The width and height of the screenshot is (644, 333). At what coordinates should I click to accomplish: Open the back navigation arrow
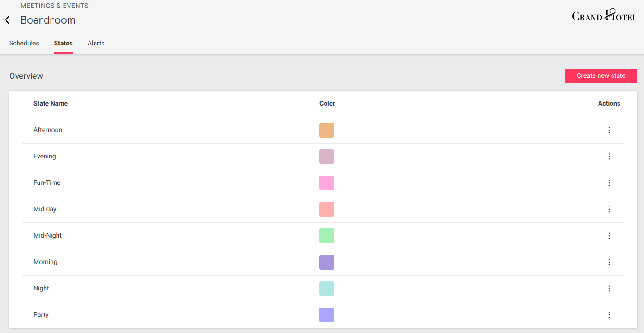click(x=7, y=20)
